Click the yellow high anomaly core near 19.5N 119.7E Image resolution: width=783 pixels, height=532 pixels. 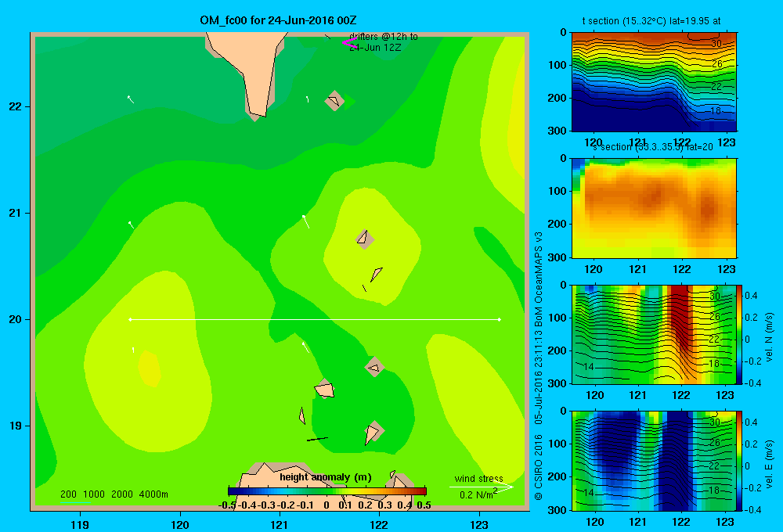150,368
